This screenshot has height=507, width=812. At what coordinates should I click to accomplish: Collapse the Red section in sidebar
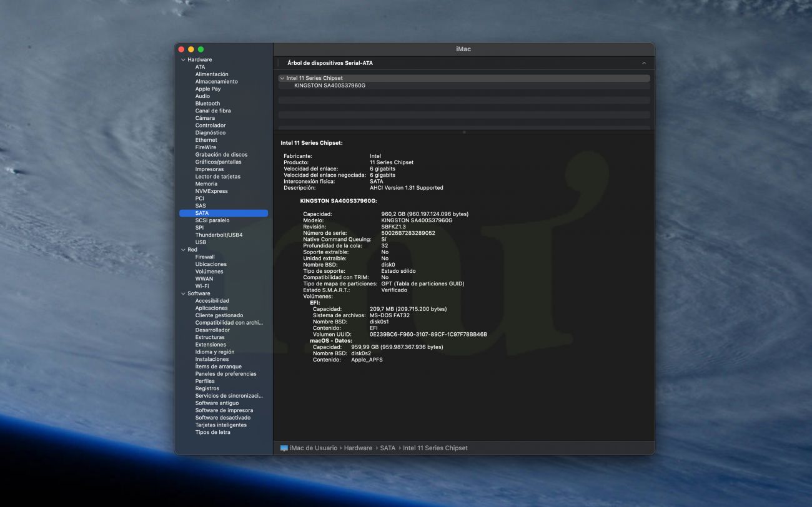[183, 250]
